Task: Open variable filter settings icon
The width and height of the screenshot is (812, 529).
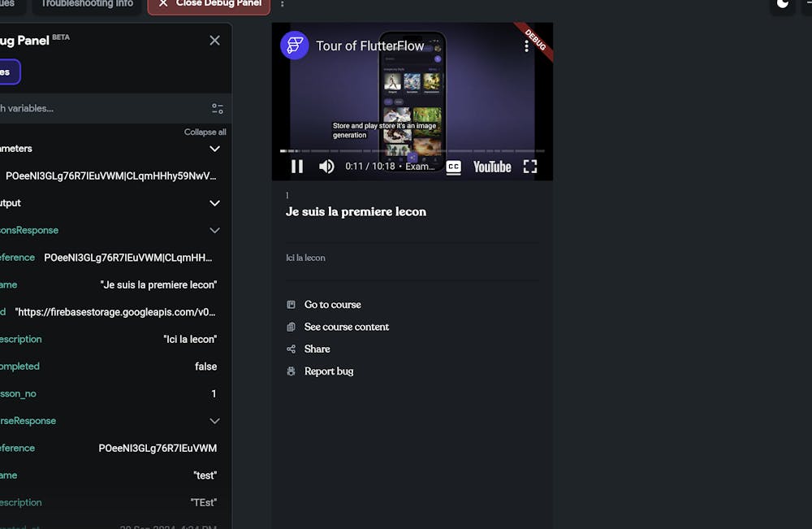Action: [218, 108]
